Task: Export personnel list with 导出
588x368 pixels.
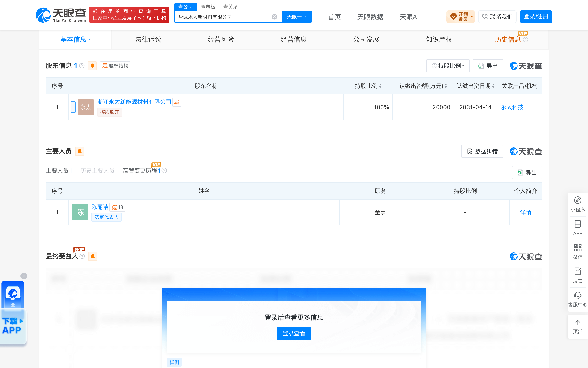Action: click(527, 173)
